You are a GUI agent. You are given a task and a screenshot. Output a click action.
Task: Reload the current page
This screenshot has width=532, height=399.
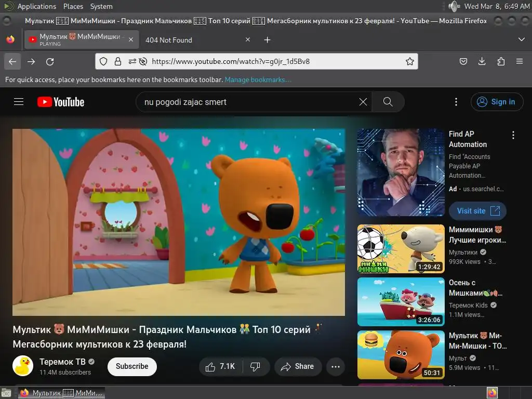pyautogui.click(x=50, y=61)
